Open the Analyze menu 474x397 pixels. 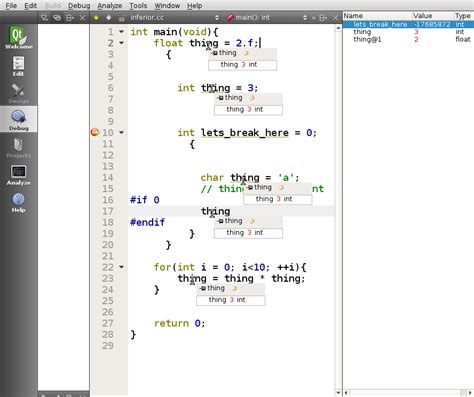pyautogui.click(x=110, y=6)
